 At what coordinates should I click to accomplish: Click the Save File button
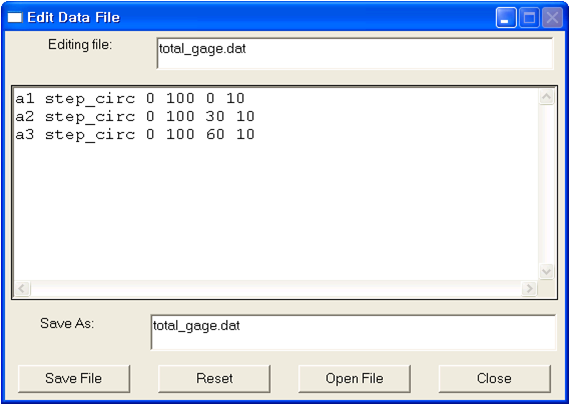(74, 378)
